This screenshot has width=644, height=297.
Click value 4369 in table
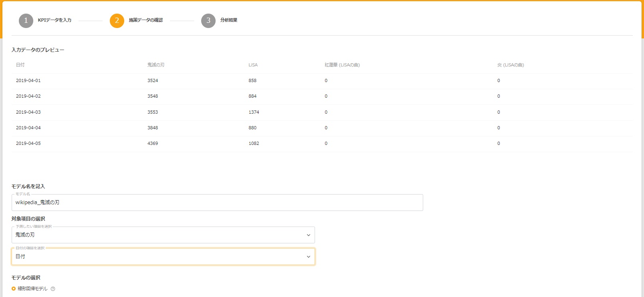coord(153,143)
